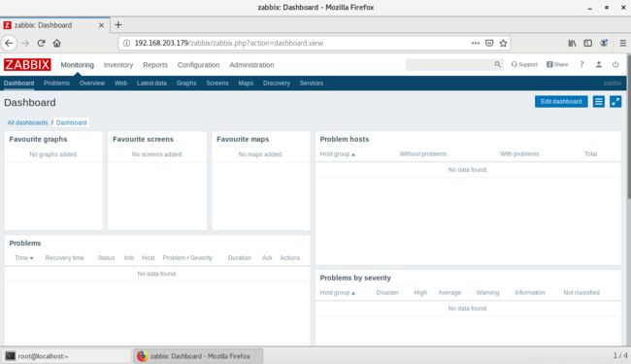Click the 'Duration' column header
This screenshot has width=631, height=364.
click(x=240, y=258)
